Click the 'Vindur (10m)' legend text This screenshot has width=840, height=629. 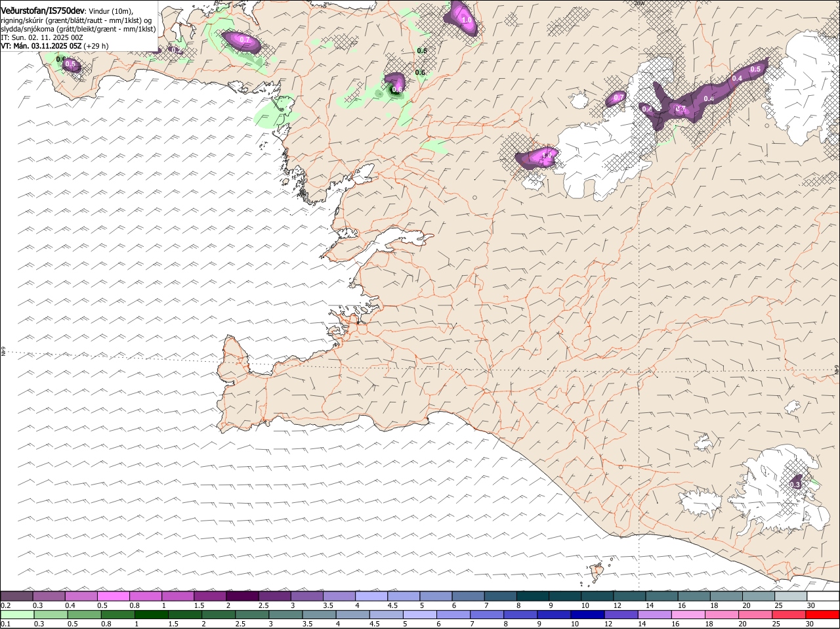point(111,12)
